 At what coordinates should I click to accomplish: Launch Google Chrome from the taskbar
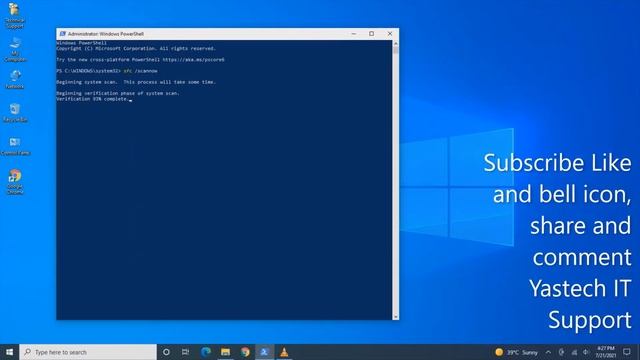[x=245, y=352]
